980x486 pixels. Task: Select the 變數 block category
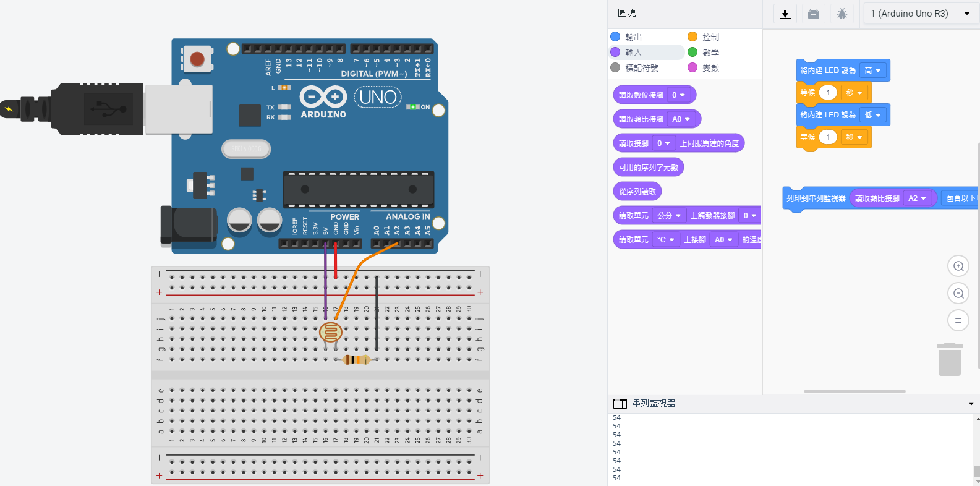[710, 68]
